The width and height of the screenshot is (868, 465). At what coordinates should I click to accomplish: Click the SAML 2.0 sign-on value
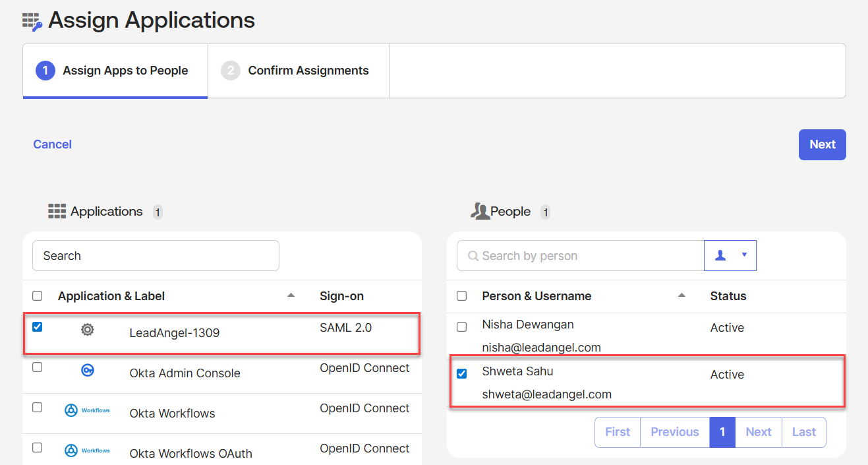tap(345, 327)
